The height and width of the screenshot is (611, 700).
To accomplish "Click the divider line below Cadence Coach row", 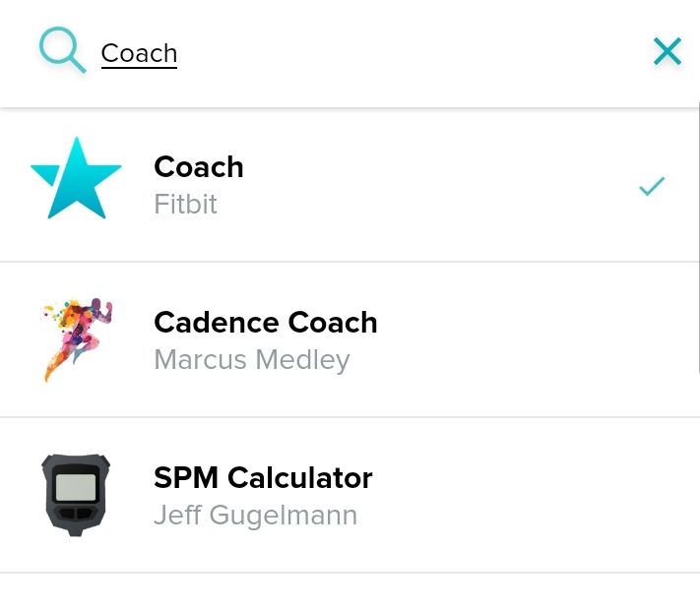I will click(350, 417).
